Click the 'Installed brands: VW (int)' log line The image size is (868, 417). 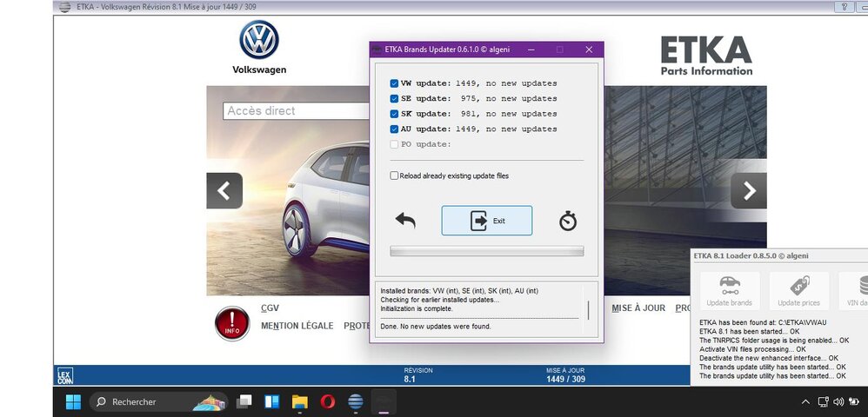[x=459, y=291]
